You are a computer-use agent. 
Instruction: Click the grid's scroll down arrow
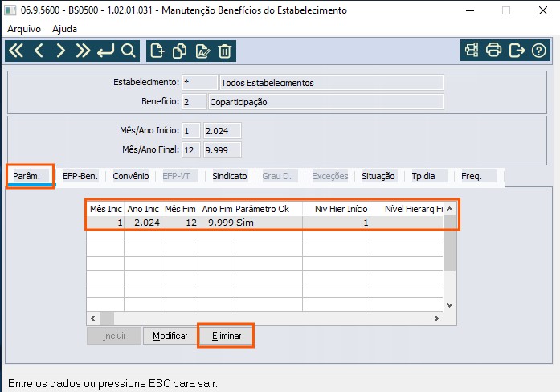(x=450, y=305)
